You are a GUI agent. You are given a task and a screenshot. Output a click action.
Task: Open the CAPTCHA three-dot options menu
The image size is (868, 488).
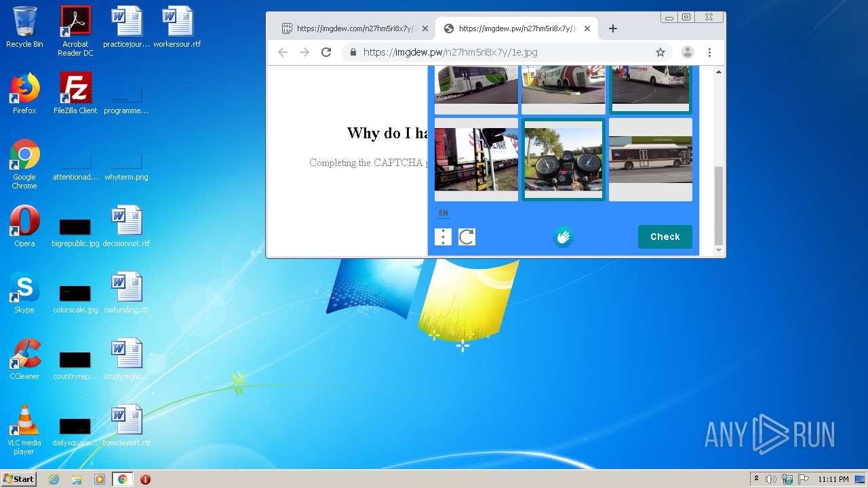(x=443, y=237)
